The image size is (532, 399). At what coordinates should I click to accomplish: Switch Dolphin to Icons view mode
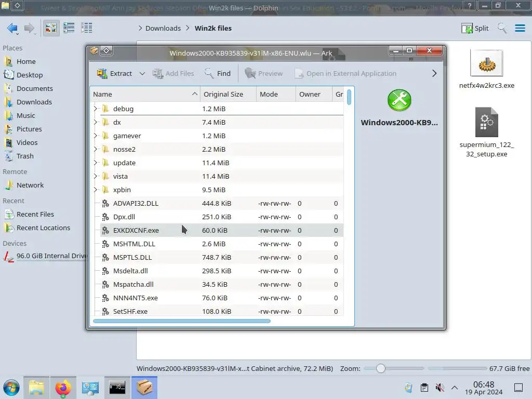point(51,28)
